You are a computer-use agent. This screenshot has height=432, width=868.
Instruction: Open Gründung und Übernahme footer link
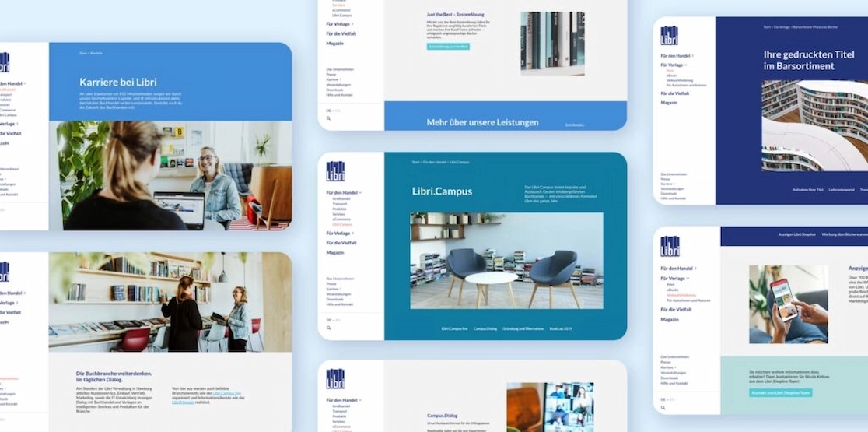point(523,329)
